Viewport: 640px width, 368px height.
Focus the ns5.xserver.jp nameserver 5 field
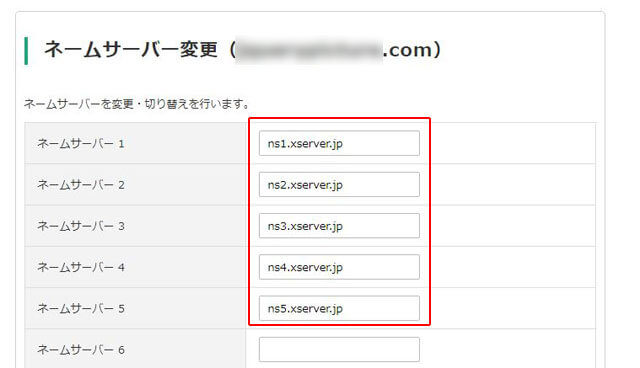(339, 308)
